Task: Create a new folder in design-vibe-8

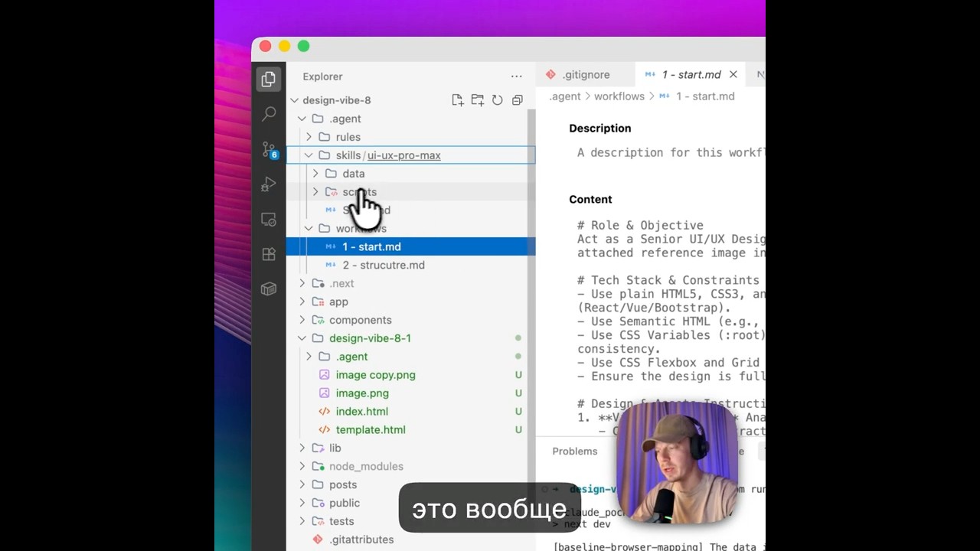Action: point(478,100)
